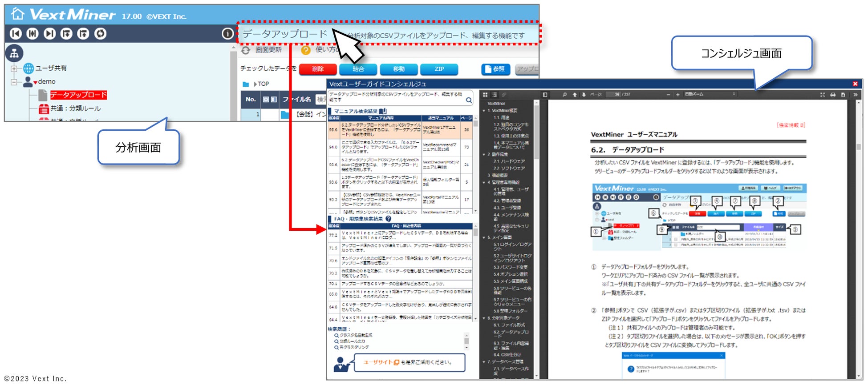This screenshot has width=868, height=385.
Task: Click the globe icon beside ユーザ共有
Action: 28,68
